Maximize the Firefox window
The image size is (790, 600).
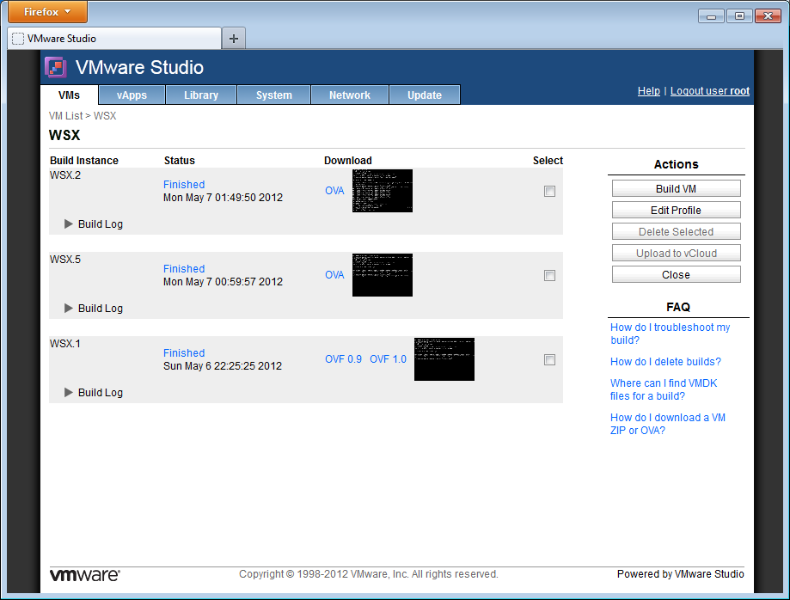pos(739,16)
